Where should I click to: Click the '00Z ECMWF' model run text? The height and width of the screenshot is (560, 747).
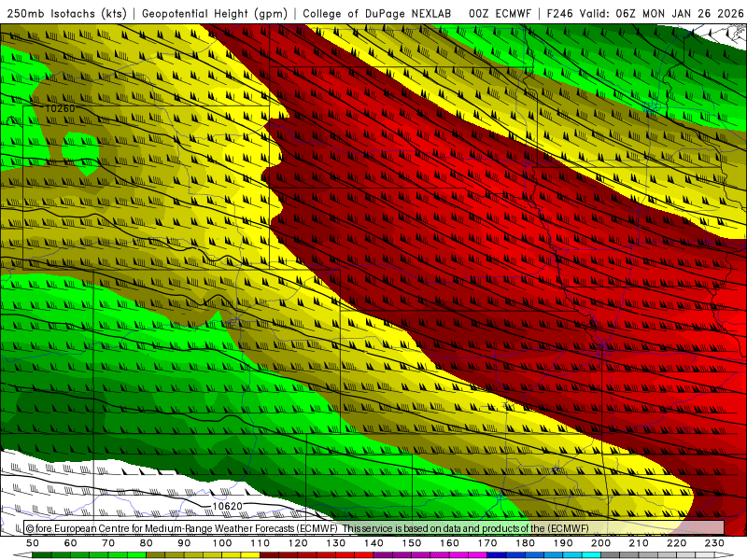click(x=500, y=14)
